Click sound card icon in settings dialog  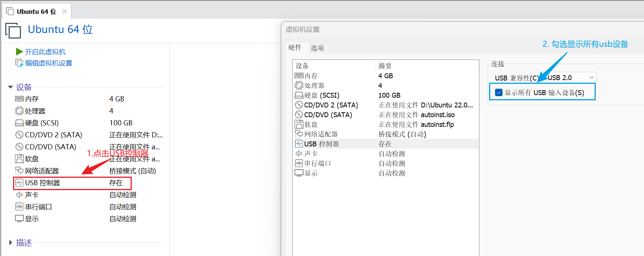pyautogui.click(x=299, y=153)
